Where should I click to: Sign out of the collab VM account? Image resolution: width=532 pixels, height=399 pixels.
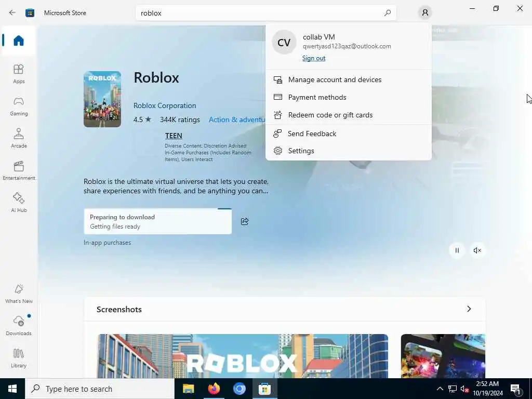314,58
